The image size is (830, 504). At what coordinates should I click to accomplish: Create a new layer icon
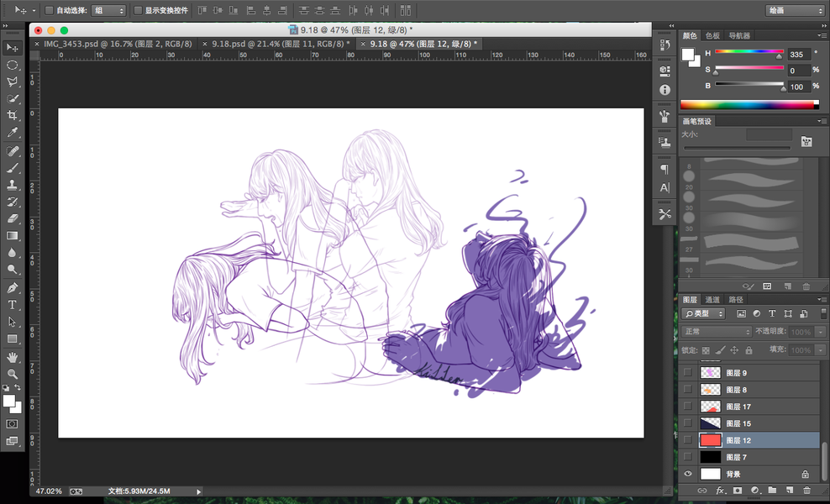click(789, 491)
